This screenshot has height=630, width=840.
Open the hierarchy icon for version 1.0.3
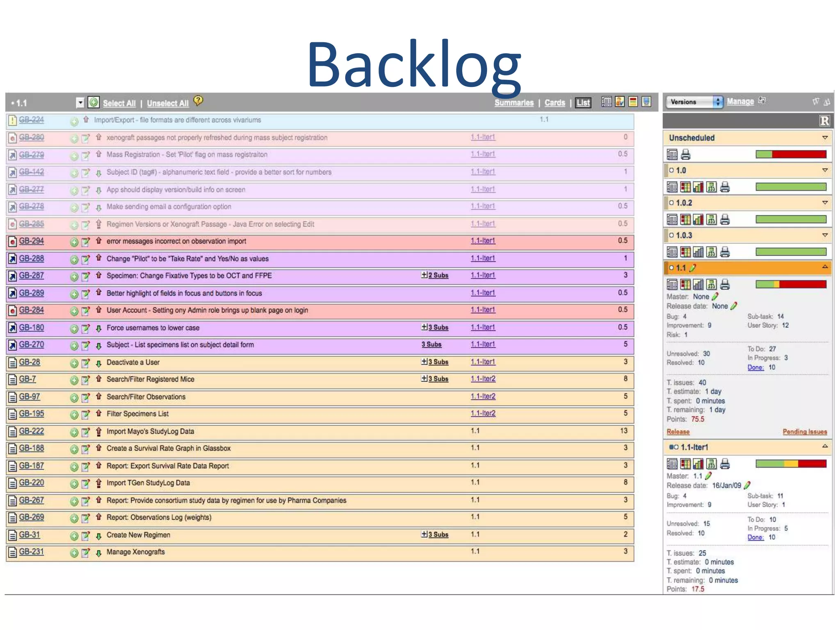(x=712, y=252)
